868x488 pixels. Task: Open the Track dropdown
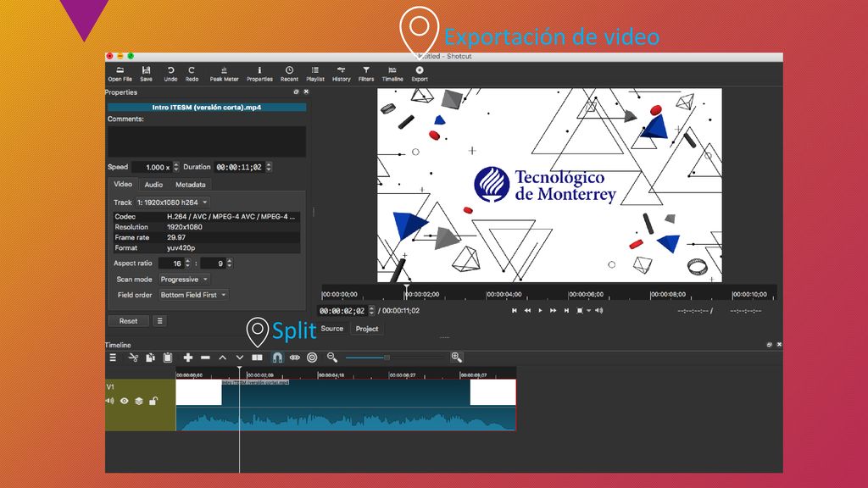[x=173, y=202]
